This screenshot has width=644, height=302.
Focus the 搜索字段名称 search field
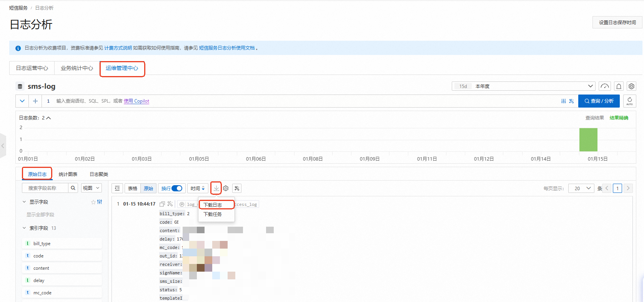(x=45, y=188)
